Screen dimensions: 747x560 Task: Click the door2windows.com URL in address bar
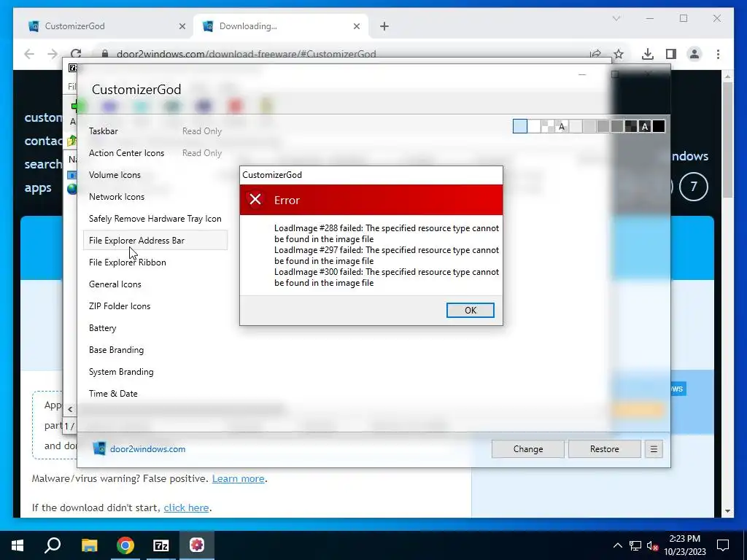[x=247, y=54]
